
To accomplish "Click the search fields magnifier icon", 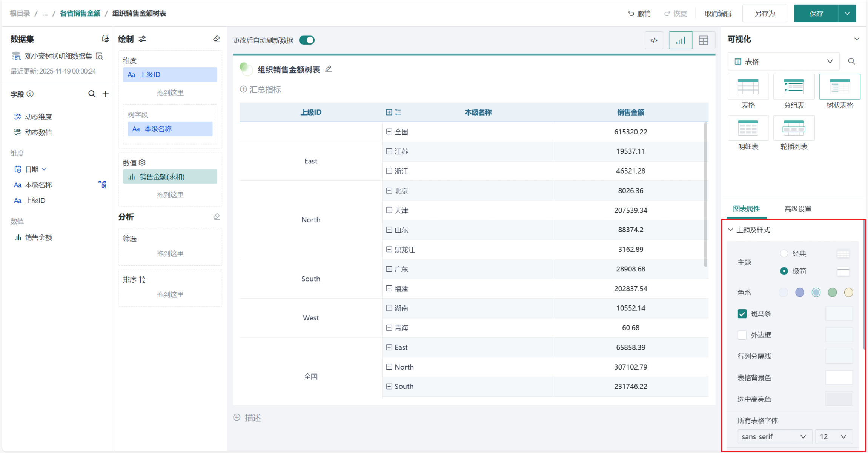I will [x=92, y=94].
